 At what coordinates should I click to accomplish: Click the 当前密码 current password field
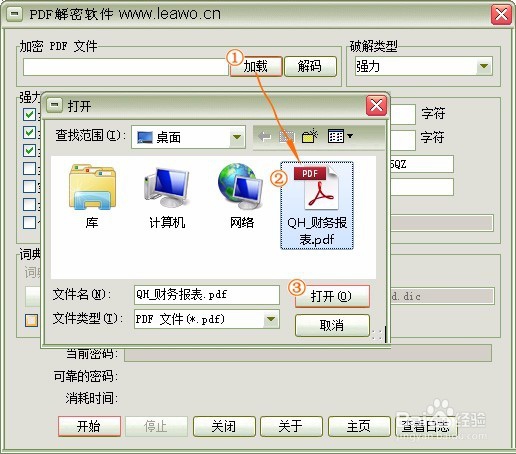[308, 353]
